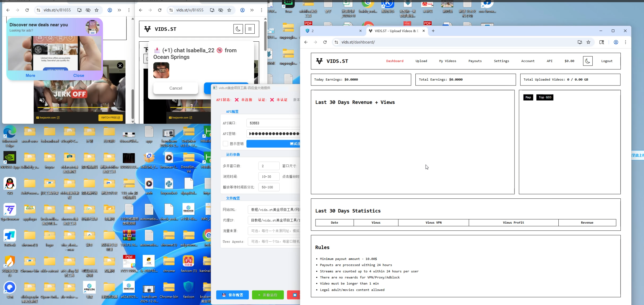Switch to Top GEO view
This screenshot has width=644, height=305.
tap(545, 97)
